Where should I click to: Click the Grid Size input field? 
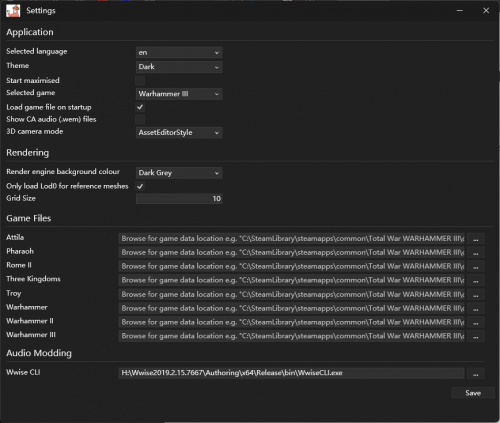pyautogui.click(x=179, y=199)
